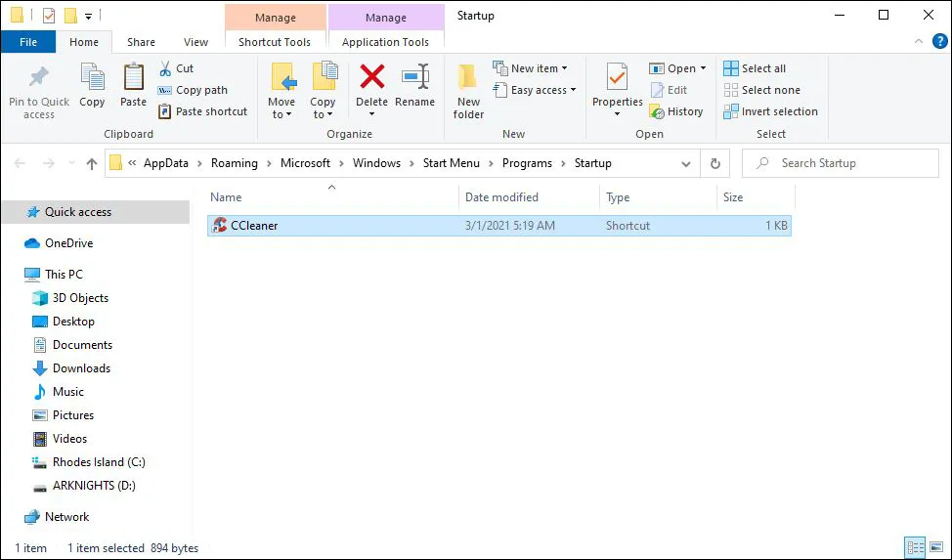Sort by Date modified column

[x=530, y=196]
